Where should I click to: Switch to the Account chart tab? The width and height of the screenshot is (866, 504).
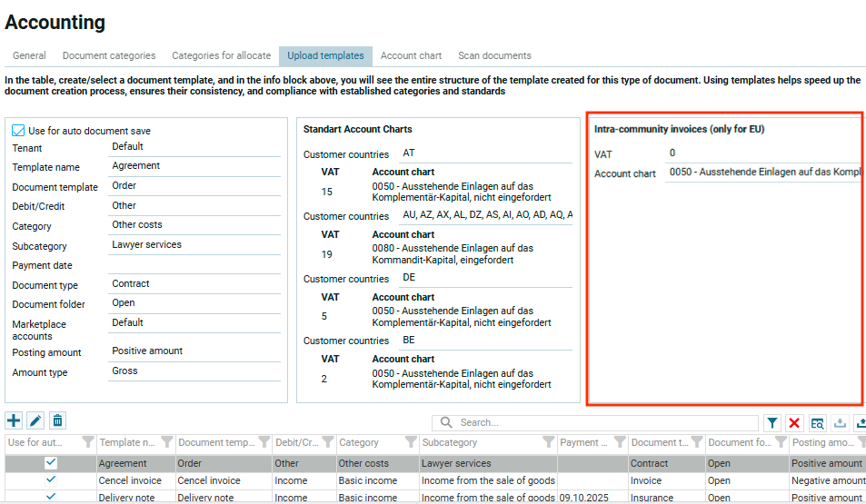(x=411, y=56)
